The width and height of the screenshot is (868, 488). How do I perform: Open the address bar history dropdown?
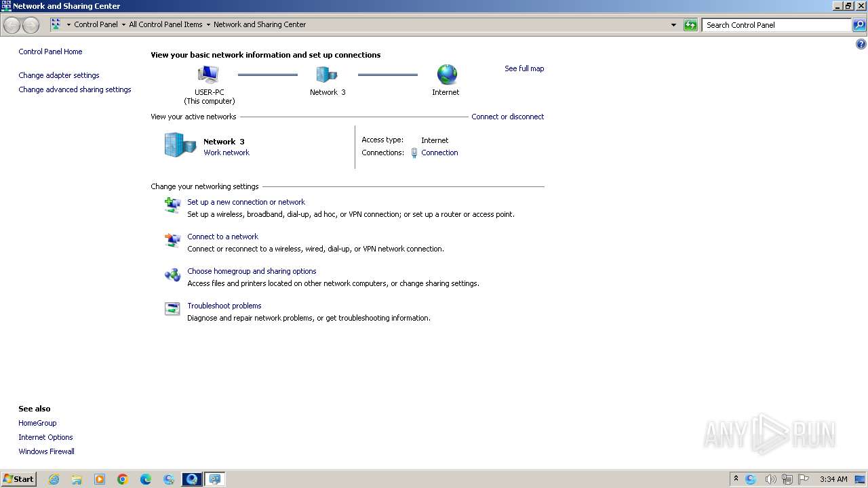pos(673,25)
